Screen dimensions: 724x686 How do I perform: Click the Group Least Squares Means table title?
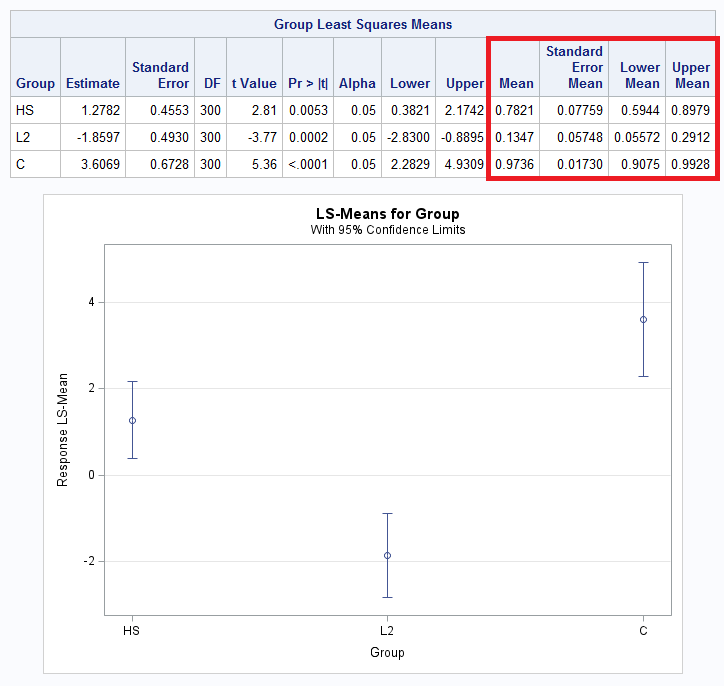pyautogui.click(x=363, y=24)
